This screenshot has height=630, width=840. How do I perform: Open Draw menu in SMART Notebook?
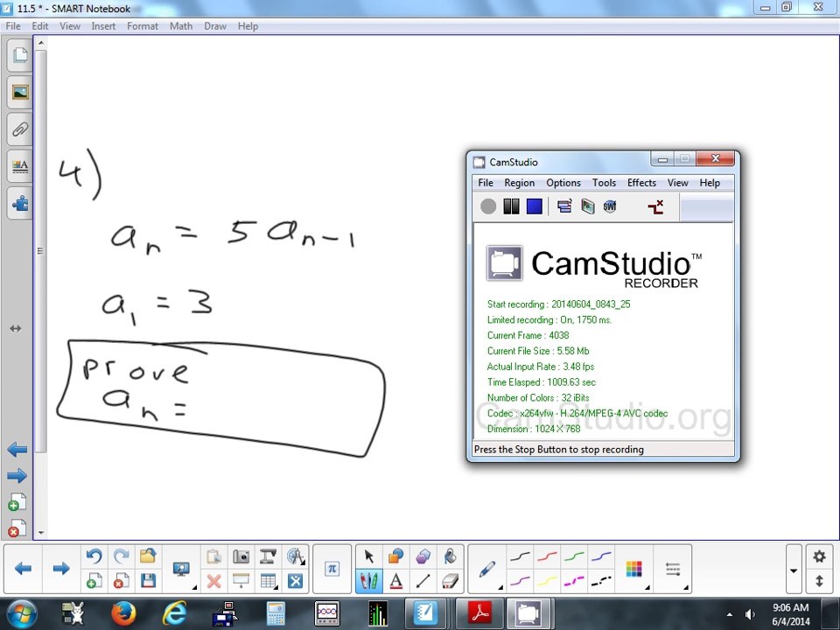coord(215,26)
